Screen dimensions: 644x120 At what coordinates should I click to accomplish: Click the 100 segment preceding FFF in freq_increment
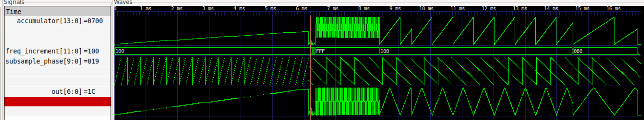pos(213,51)
